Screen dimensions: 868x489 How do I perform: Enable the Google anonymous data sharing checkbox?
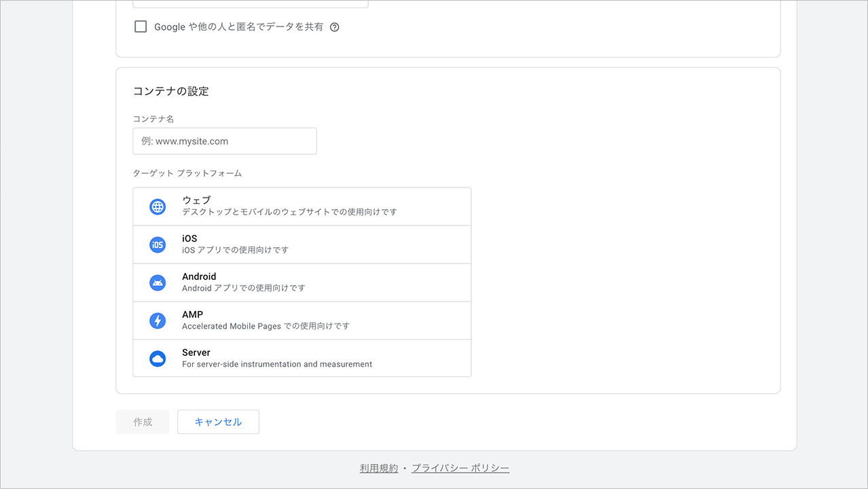tap(140, 26)
